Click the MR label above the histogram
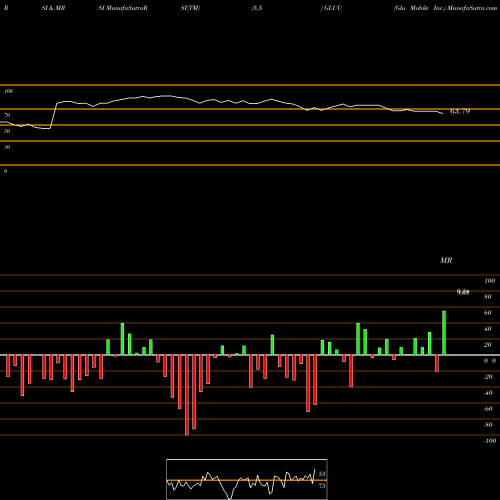Viewport: 500px width, 500px height. pos(446,260)
